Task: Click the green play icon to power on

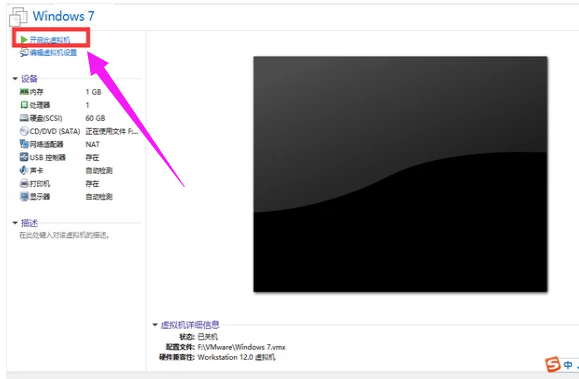Action: pyautogui.click(x=24, y=39)
